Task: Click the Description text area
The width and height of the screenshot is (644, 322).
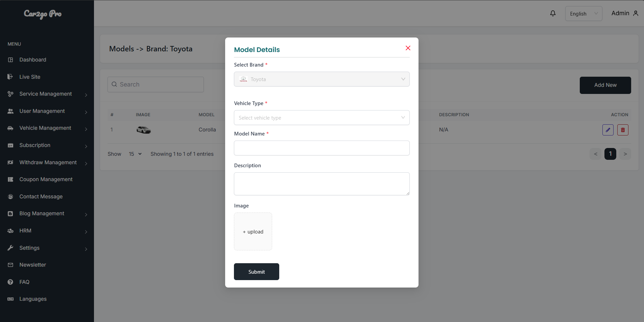Action: point(321,184)
